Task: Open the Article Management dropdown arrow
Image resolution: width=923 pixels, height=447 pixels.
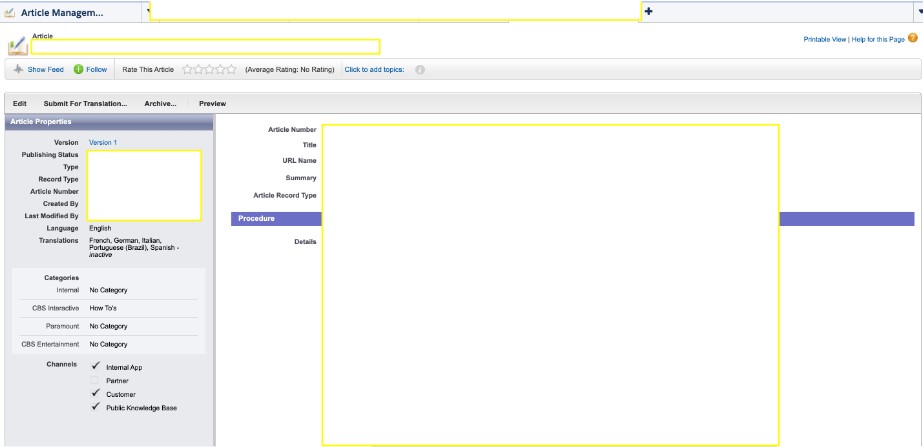Action: click(x=148, y=11)
